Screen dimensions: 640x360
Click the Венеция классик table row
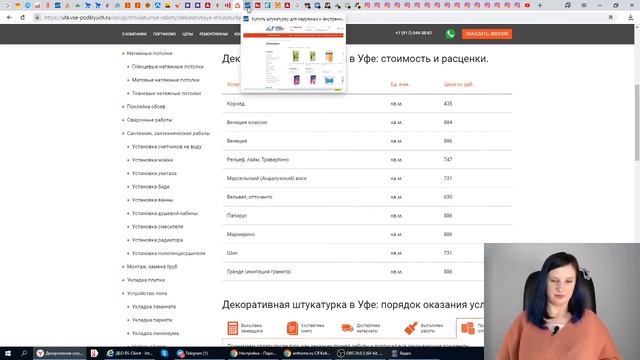coord(367,122)
